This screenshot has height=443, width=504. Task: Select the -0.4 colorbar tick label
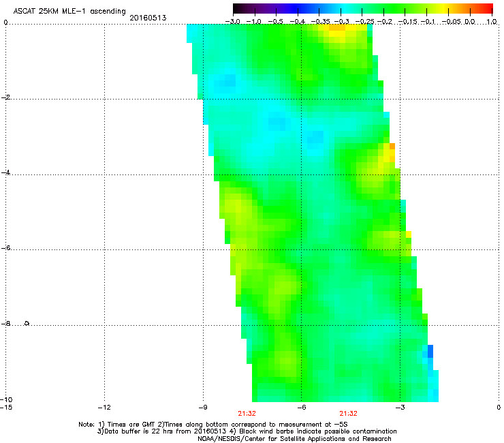[298, 22]
